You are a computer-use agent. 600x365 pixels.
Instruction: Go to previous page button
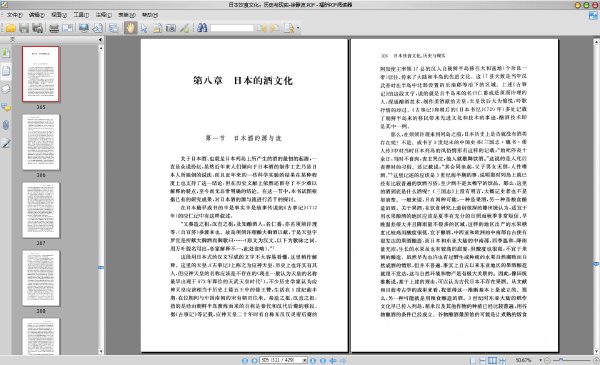tap(254, 360)
